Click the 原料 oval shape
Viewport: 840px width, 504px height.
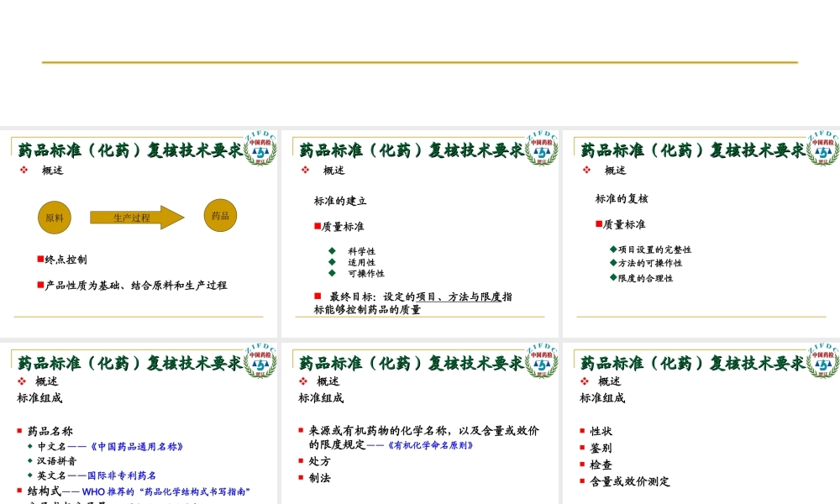point(53,217)
